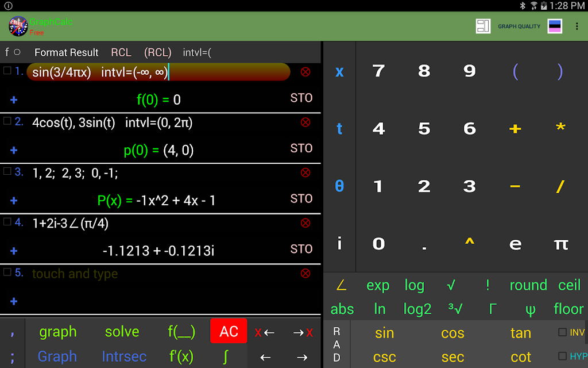Tap the number 7 key
The height and width of the screenshot is (368, 588).
click(x=378, y=71)
